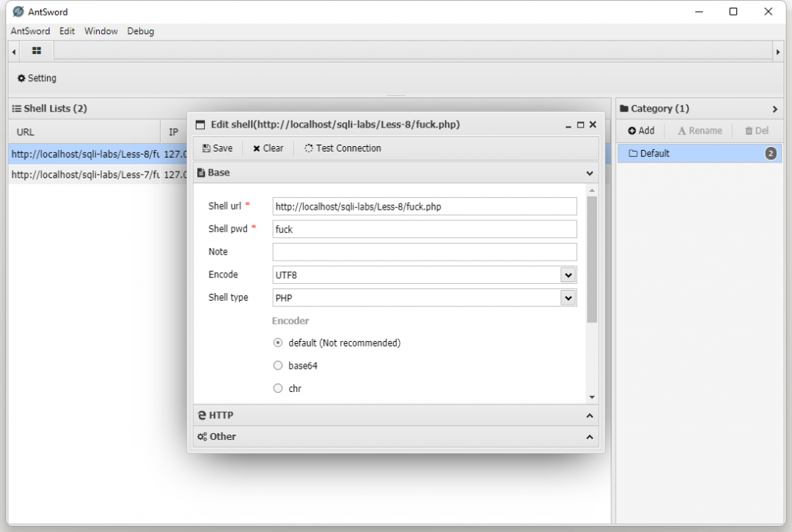Screen dimensions: 792x532
Task: Open the Window menu
Action: 101,31
